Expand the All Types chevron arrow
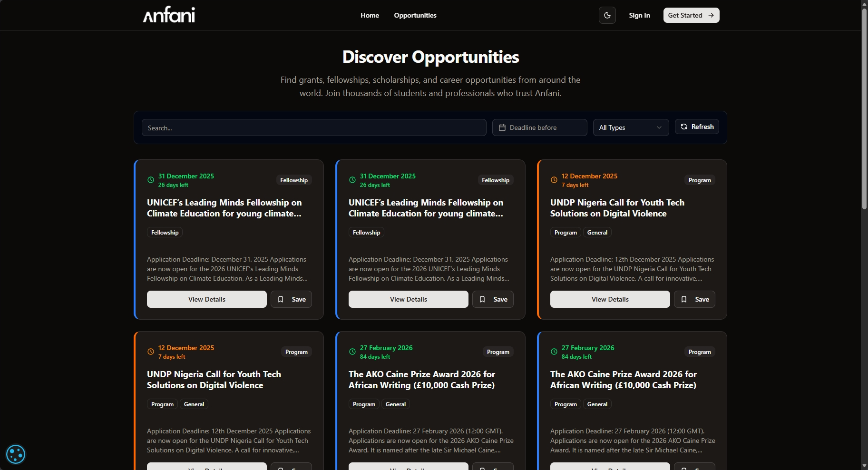 click(x=659, y=127)
